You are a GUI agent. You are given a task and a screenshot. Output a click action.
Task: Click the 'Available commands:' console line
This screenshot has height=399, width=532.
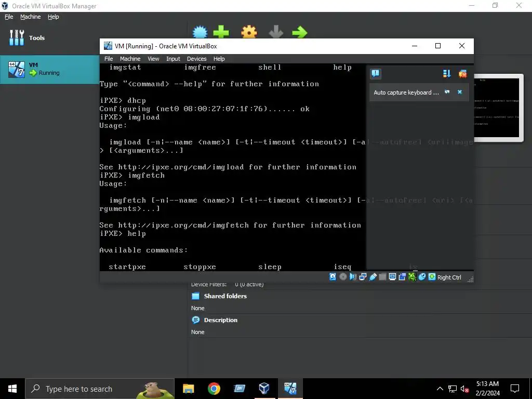click(143, 250)
